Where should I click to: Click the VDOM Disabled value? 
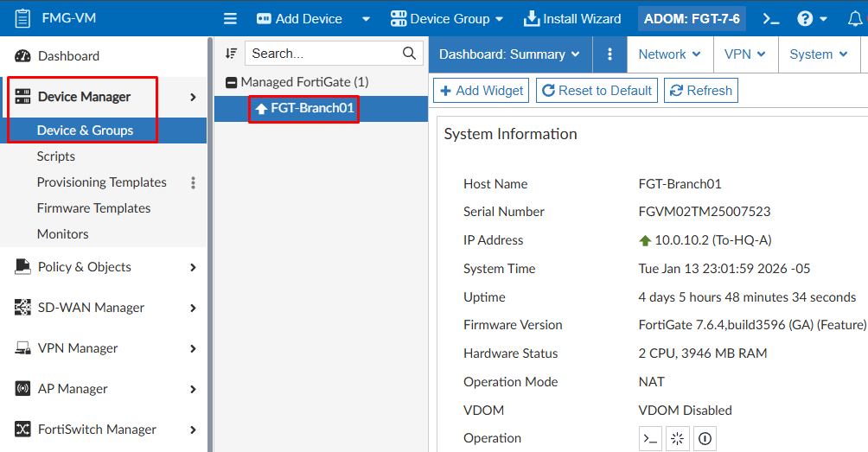685,410
